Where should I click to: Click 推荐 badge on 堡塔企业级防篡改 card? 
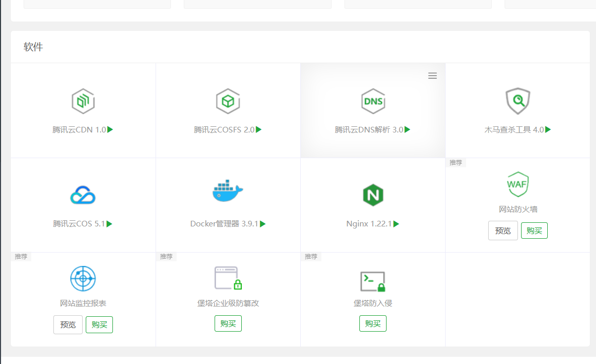[166, 257]
